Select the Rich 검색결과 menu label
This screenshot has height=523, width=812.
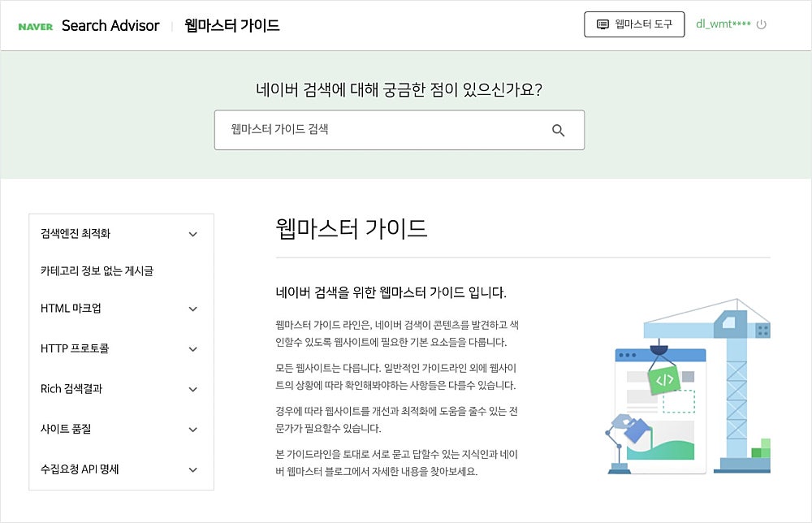71,388
